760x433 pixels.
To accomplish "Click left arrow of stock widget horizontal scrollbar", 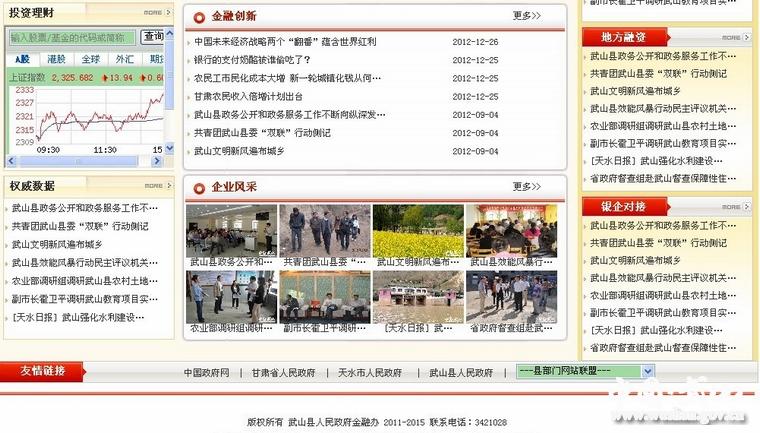I will [12, 160].
